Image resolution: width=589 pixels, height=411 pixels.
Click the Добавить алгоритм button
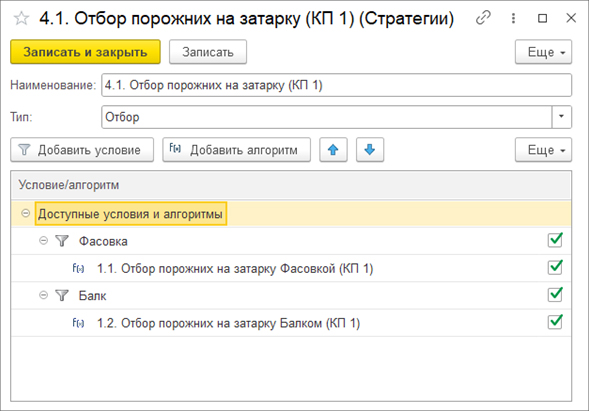(x=237, y=150)
